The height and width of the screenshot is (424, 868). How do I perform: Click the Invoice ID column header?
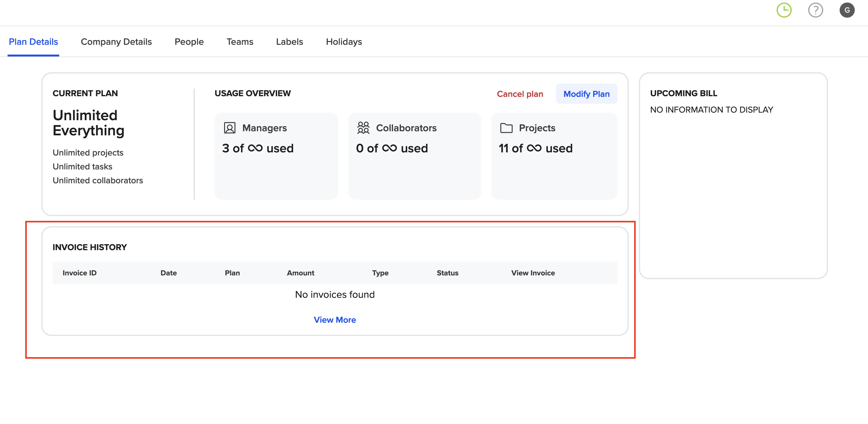pyautogui.click(x=79, y=273)
